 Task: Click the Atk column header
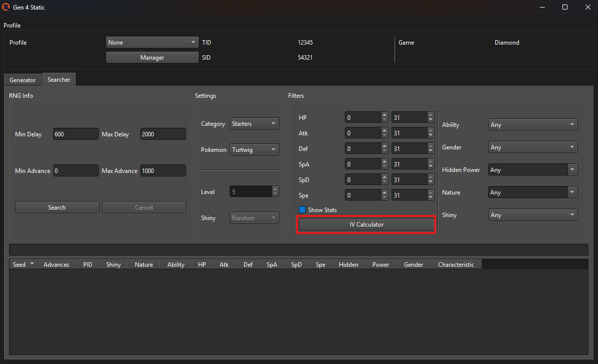click(224, 264)
